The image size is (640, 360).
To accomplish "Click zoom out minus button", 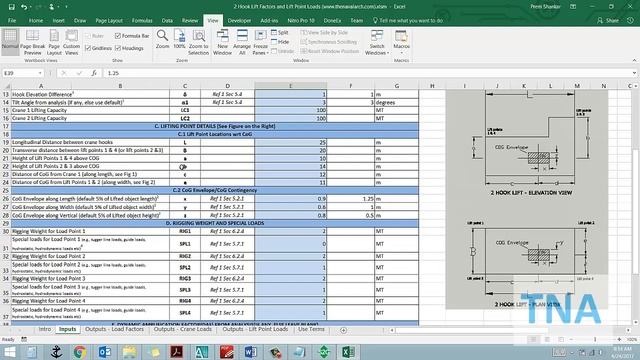I will pyautogui.click(x=571, y=340).
